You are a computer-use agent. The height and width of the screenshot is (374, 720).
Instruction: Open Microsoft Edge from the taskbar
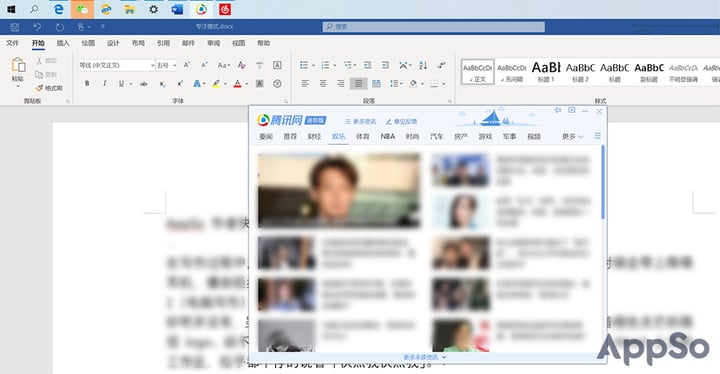click(x=58, y=9)
